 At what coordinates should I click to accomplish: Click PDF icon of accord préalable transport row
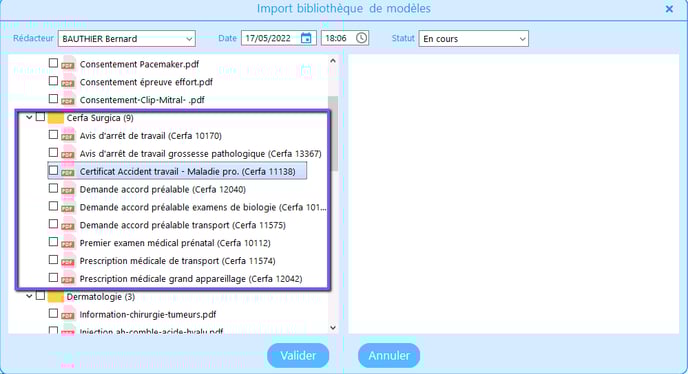coord(68,225)
